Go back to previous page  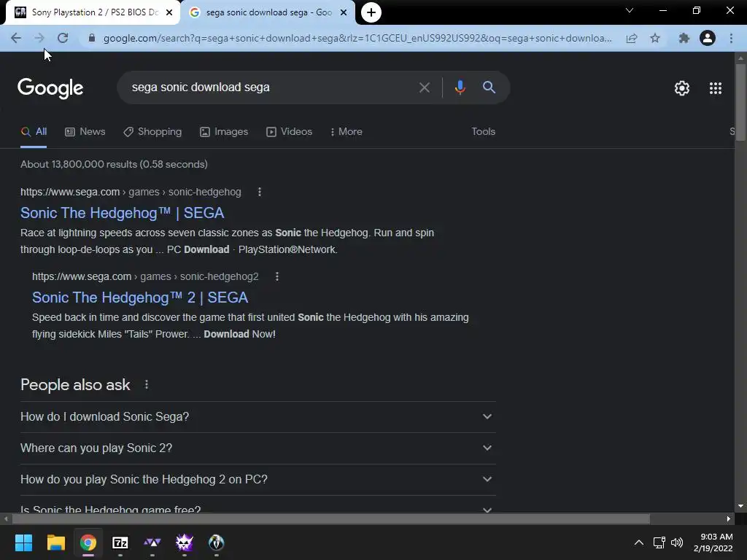tap(16, 38)
